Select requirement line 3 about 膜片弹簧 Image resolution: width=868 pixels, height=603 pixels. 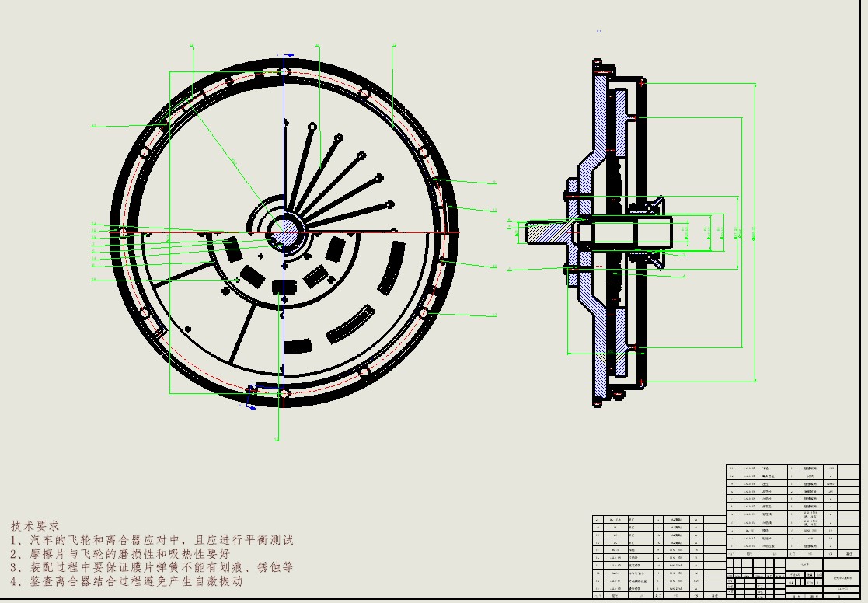(152, 567)
